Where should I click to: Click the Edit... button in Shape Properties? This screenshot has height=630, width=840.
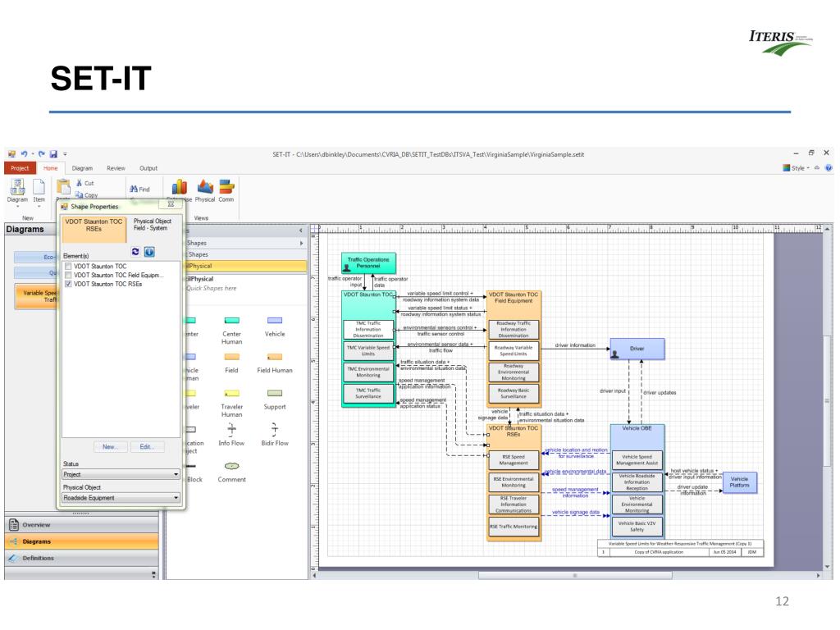tap(146, 447)
